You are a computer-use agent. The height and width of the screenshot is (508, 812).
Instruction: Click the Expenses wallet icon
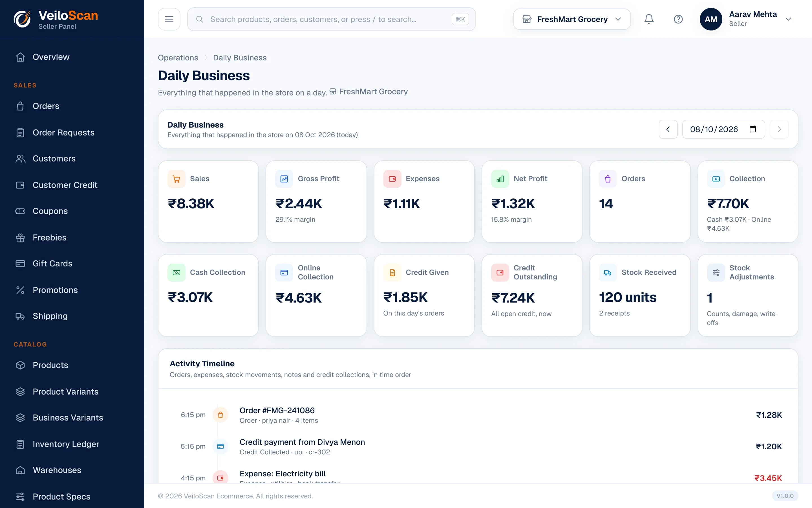[x=392, y=179]
